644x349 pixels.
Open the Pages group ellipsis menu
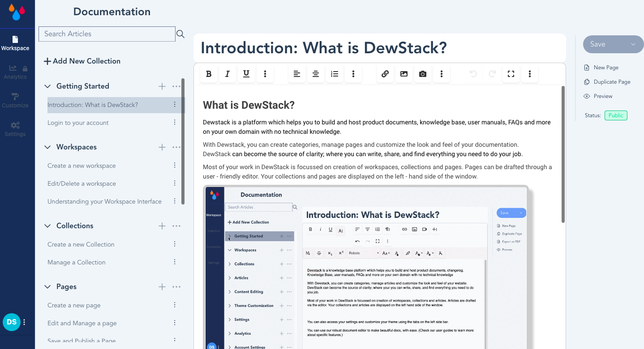176,287
